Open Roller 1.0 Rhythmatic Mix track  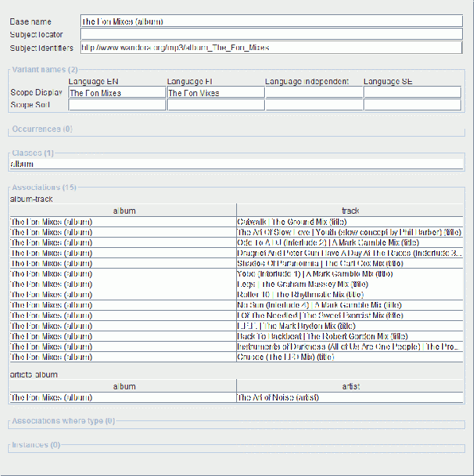point(350,295)
